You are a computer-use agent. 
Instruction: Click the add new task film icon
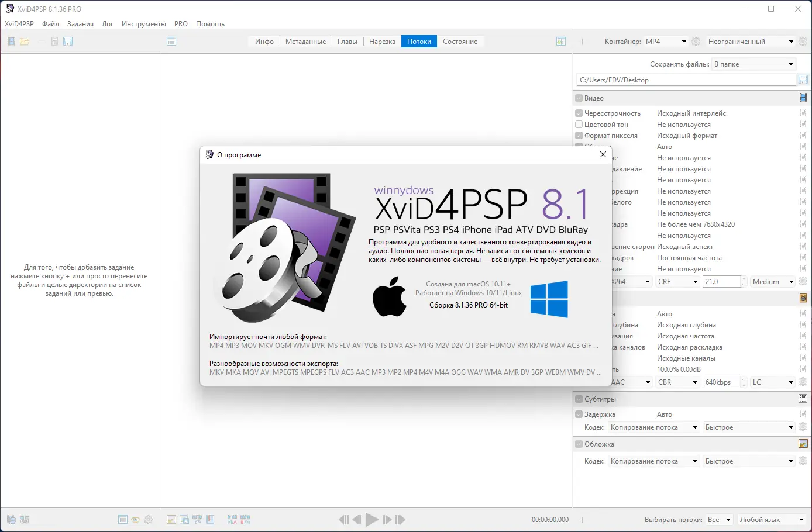point(11,41)
